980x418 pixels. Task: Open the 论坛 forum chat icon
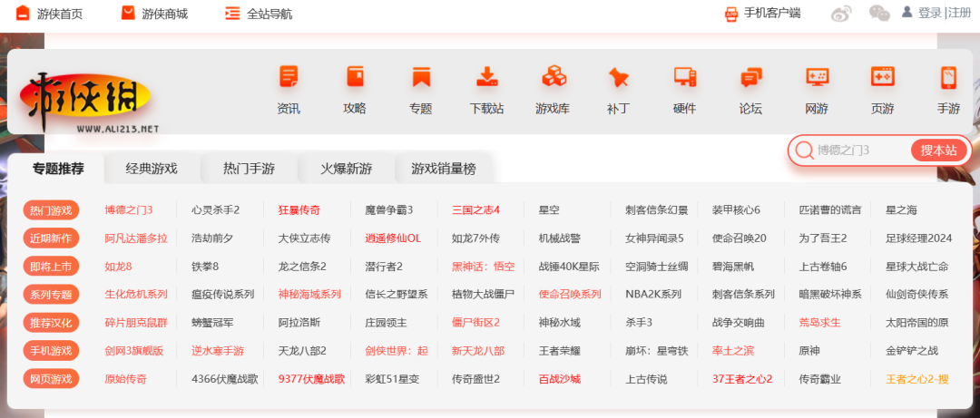(750, 77)
